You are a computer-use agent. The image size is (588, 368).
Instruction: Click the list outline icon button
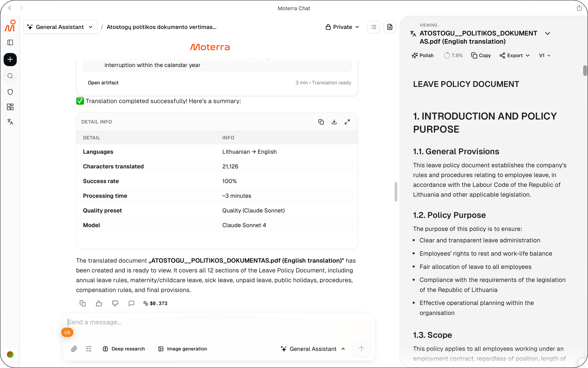374,27
